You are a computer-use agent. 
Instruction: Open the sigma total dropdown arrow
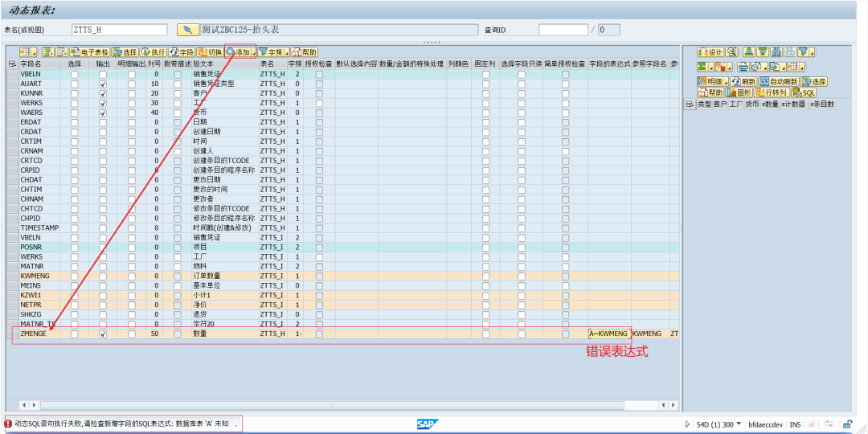[711, 67]
